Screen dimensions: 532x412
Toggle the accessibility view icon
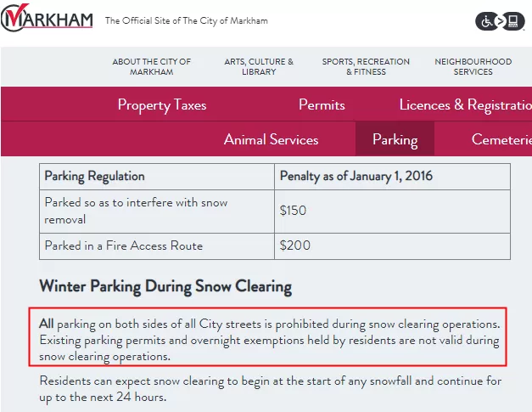(x=500, y=21)
